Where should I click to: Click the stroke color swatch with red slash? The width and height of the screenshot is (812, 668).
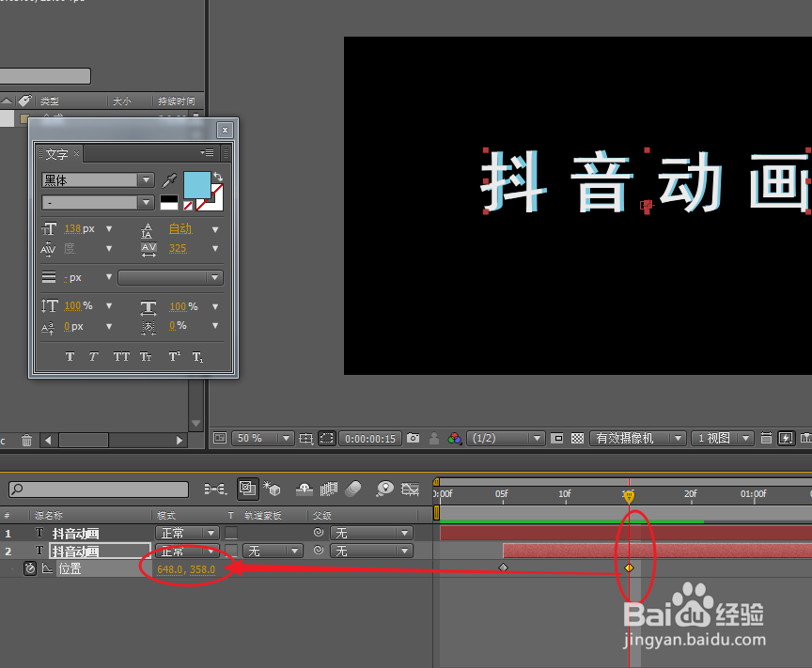point(217,204)
